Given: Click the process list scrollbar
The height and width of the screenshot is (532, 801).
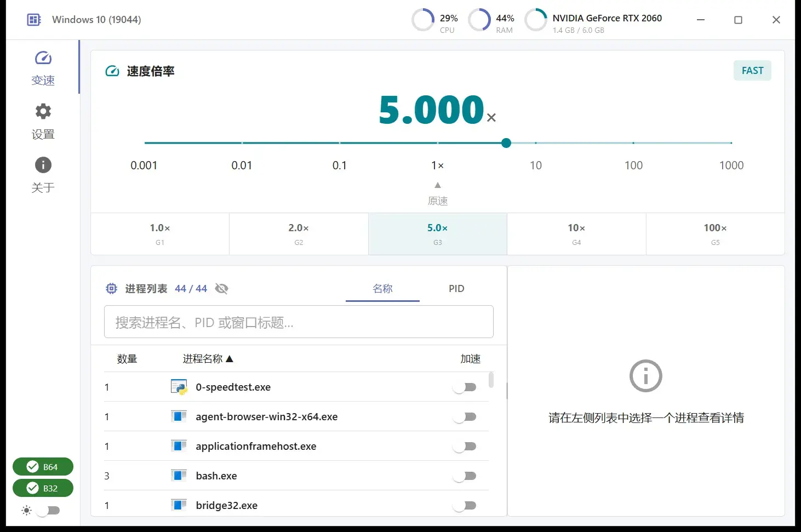Looking at the screenshot, I should pos(491,380).
